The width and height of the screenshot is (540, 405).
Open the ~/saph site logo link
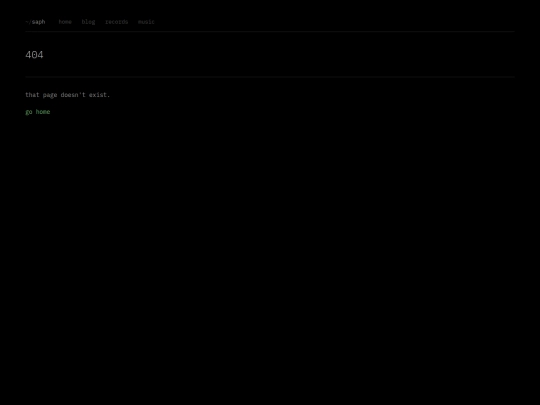35,22
